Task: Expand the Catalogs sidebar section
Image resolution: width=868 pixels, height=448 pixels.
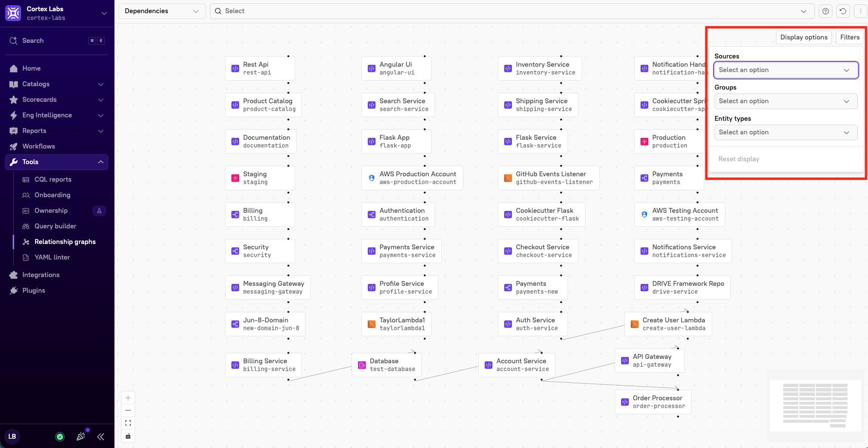Action: coord(57,84)
